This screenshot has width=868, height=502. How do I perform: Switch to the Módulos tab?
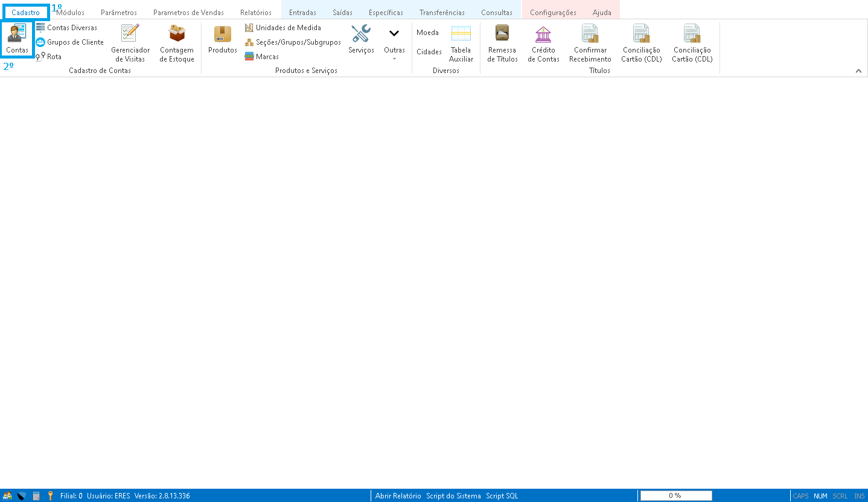[70, 13]
